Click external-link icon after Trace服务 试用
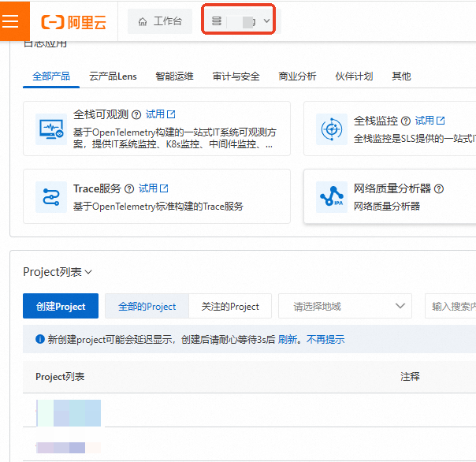 tap(164, 188)
